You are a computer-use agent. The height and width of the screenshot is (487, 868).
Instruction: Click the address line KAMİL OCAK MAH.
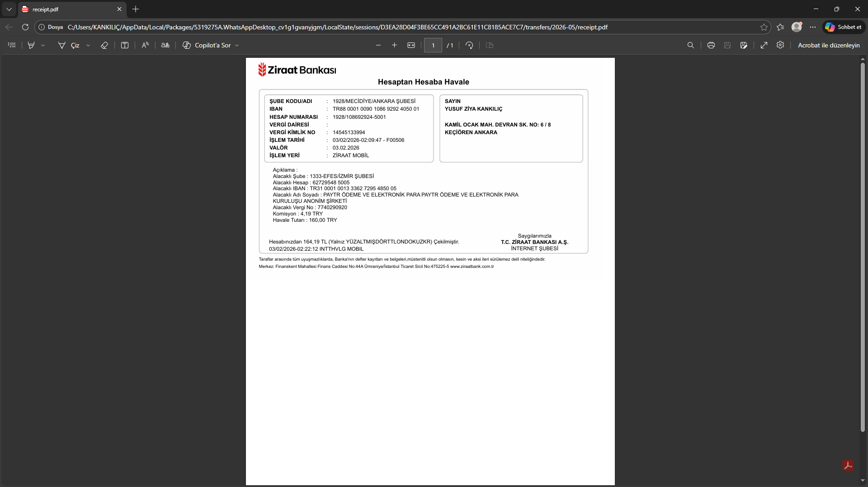click(498, 125)
